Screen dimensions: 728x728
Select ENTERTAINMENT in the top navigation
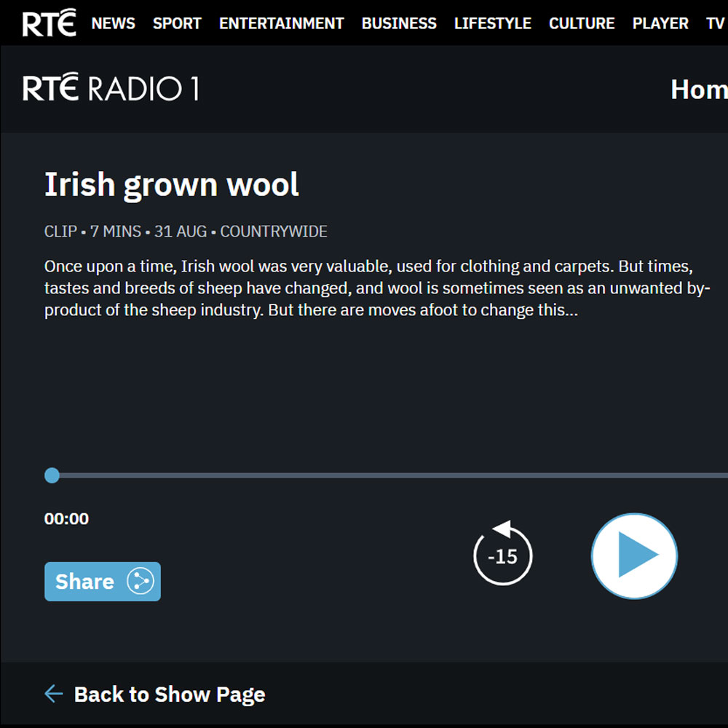click(281, 23)
